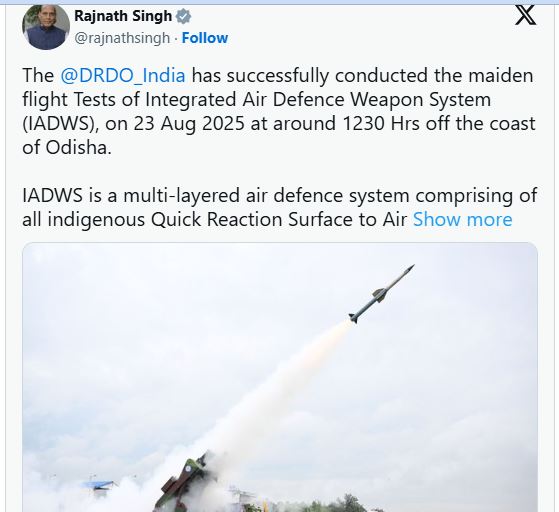Click the flying missile in the photo
Screen dimensions: 559x512
[x=381, y=294]
